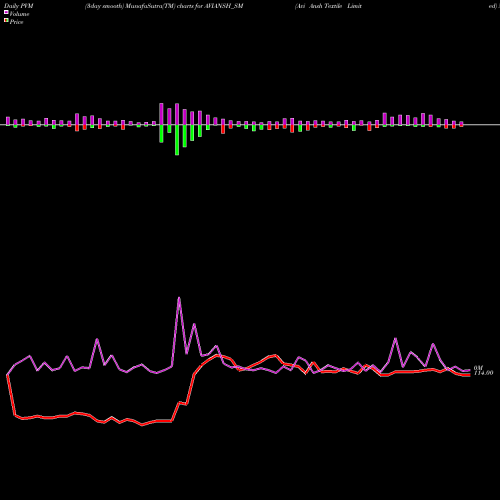Image resolution: width=500 pixels, height=500 pixels.
Task: Click the largest green downward volume bar
Action: point(177,140)
